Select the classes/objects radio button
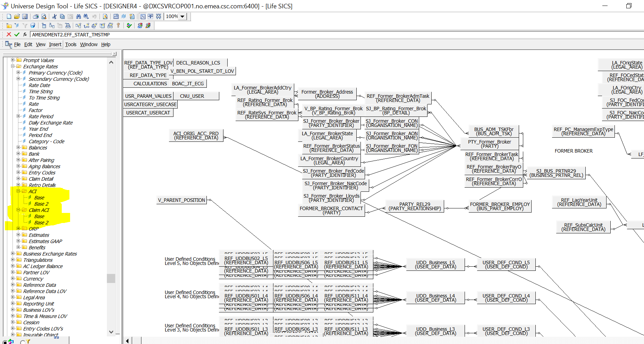 (5, 342)
